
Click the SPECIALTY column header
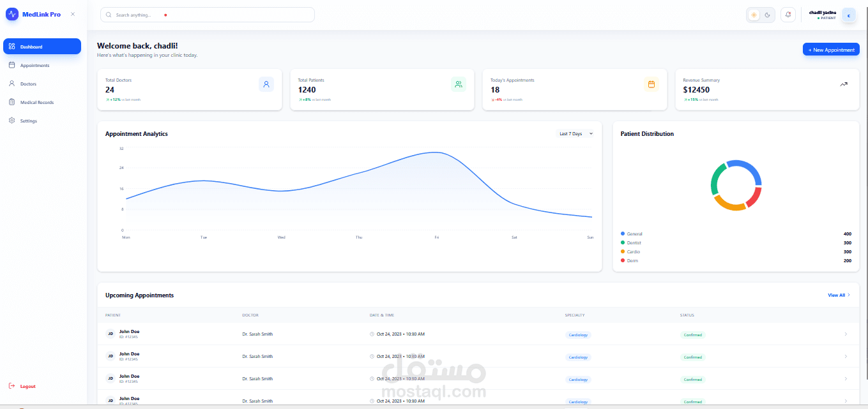tap(575, 315)
